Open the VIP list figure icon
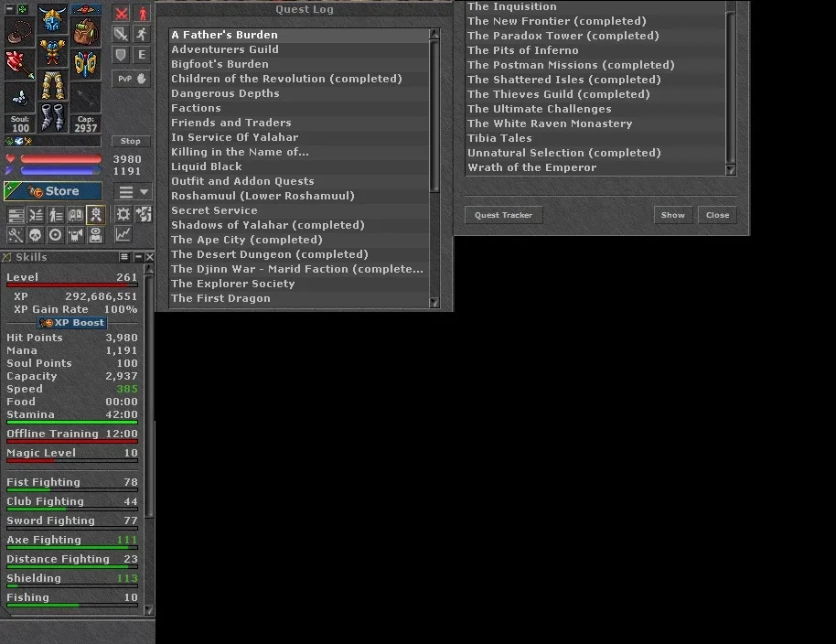The height and width of the screenshot is (644, 836). (56, 215)
